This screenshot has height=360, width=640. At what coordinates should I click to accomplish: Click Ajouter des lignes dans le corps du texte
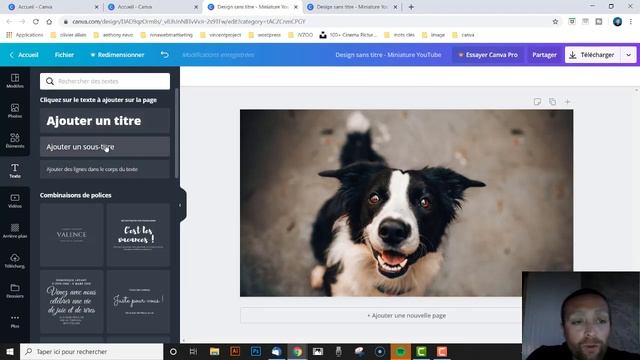point(105,169)
